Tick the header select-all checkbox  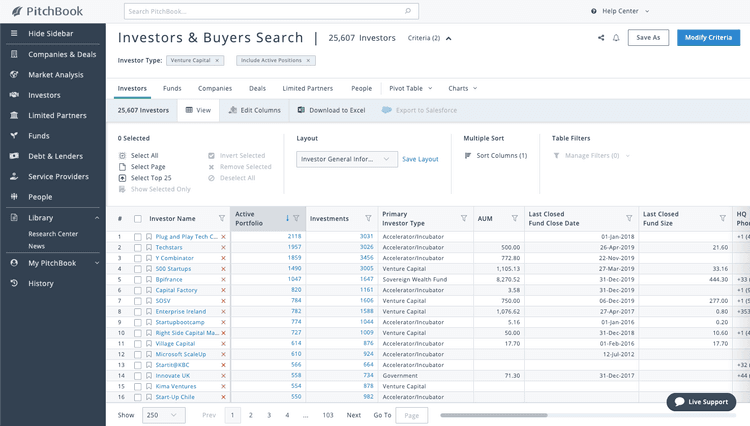(137, 218)
